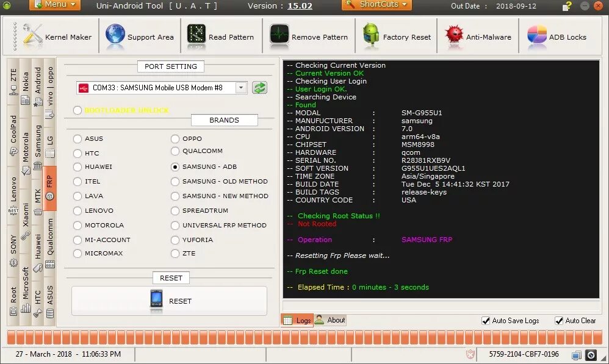Select the MOTOROLA brand radio

pyautogui.click(x=77, y=225)
